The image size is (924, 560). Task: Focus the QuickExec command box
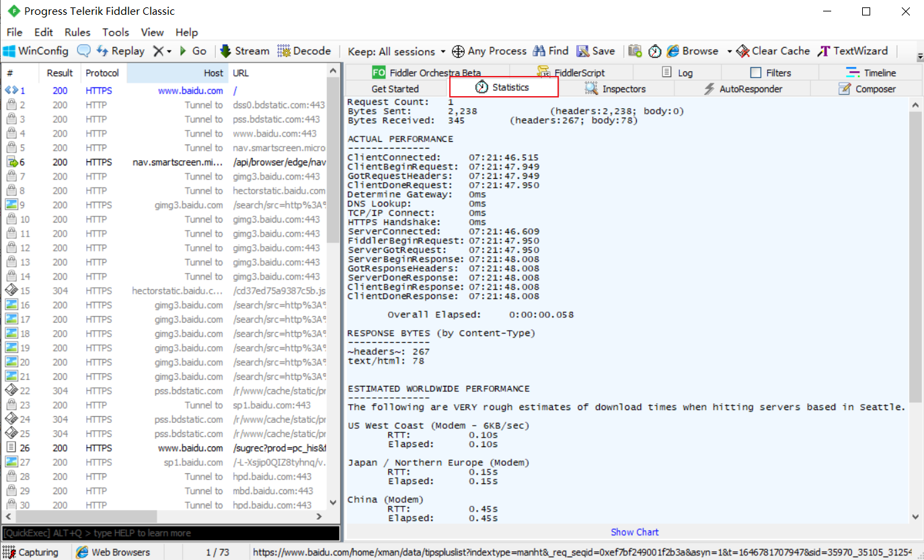tap(171, 533)
